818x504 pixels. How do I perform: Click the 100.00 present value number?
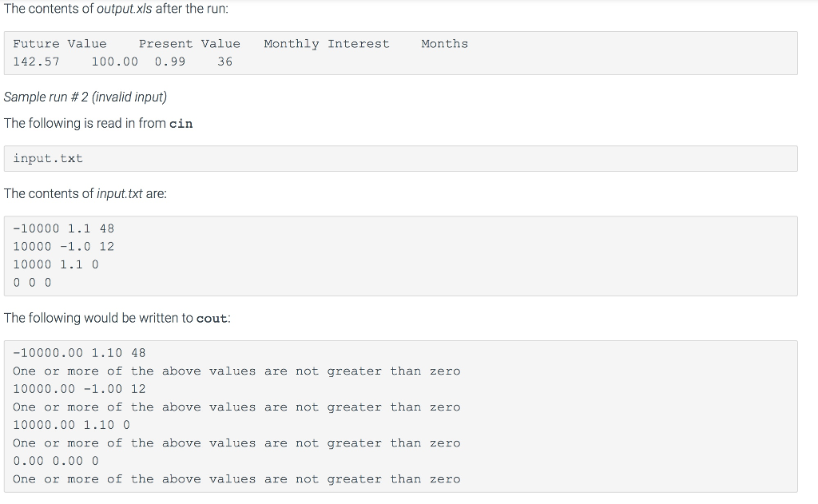pos(114,62)
